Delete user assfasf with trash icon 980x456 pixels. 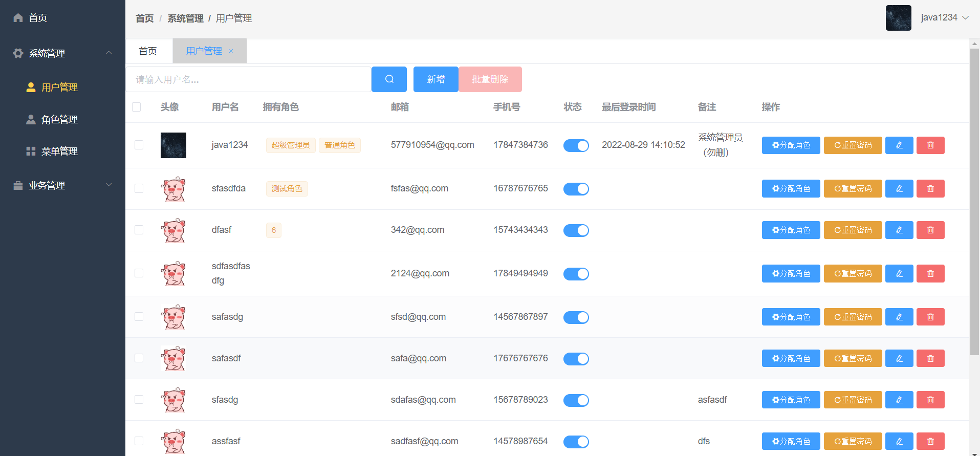pos(930,441)
